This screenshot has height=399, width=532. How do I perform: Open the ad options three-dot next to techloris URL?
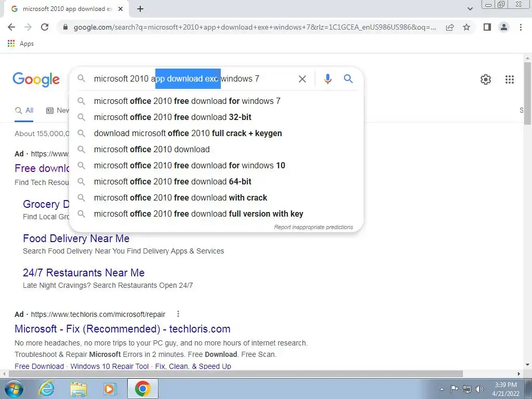178,314
